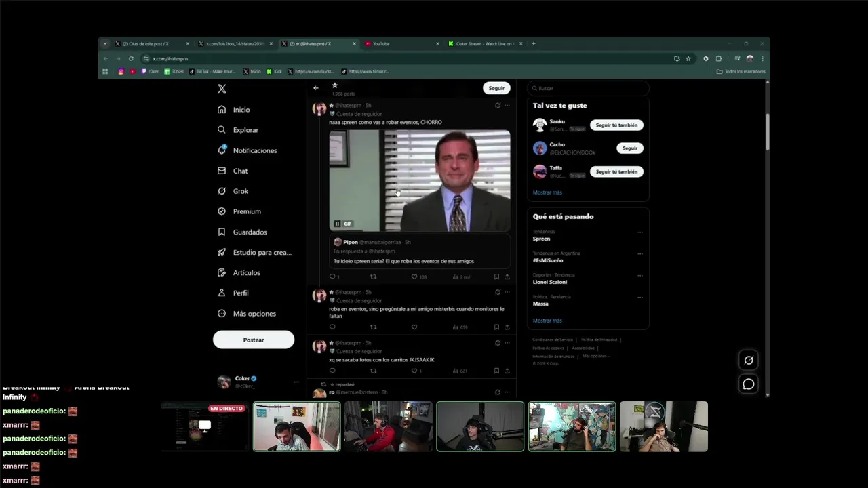Go to Inicio in X sidebar

tap(234, 110)
